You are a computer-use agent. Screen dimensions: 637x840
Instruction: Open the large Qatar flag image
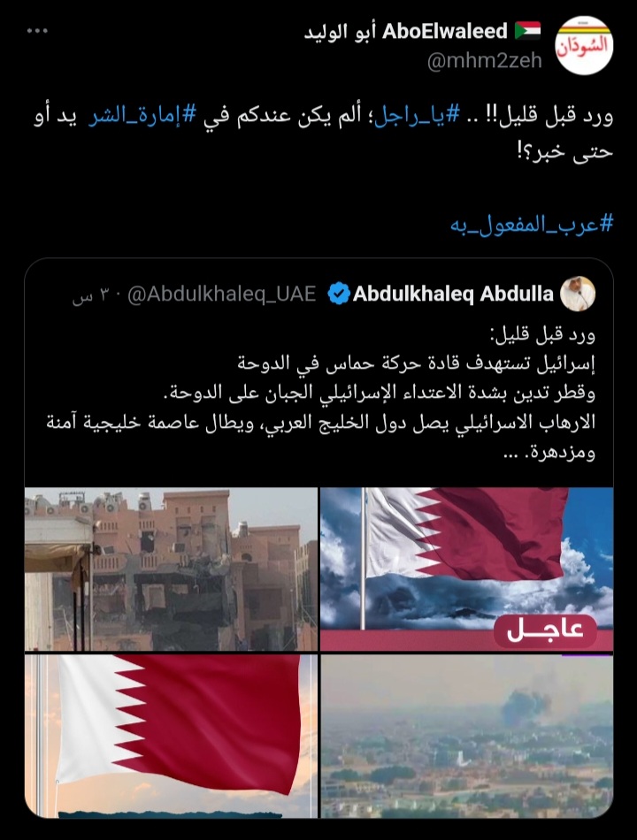click(171, 736)
